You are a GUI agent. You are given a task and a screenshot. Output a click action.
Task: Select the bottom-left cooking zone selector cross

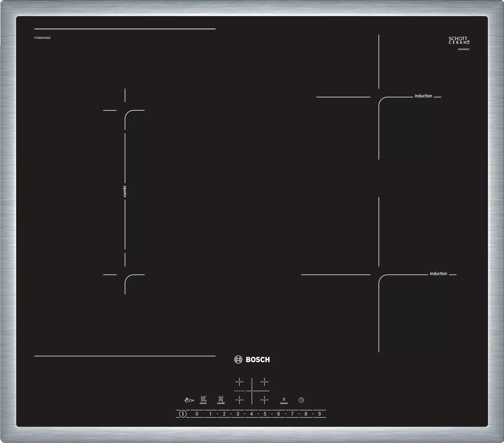tap(239, 400)
